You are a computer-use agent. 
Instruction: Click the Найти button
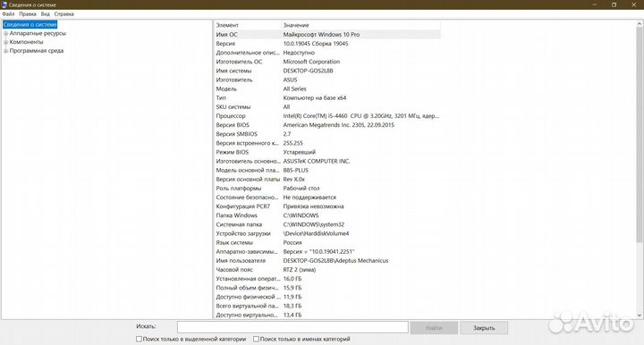tap(434, 328)
